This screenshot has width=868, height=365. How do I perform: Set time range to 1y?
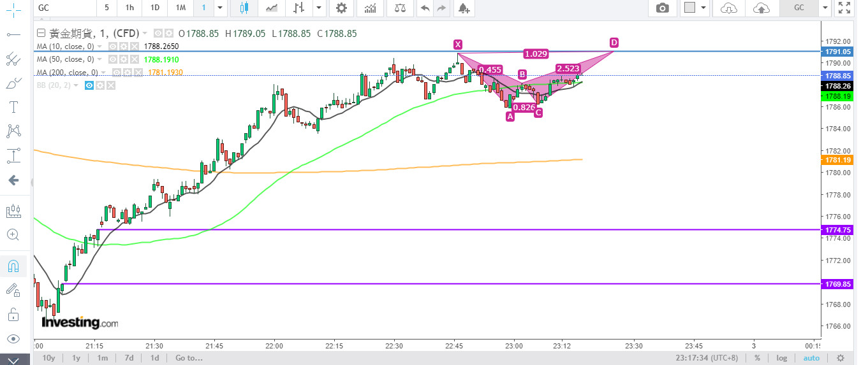pyautogui.click(x=76, y=358)
